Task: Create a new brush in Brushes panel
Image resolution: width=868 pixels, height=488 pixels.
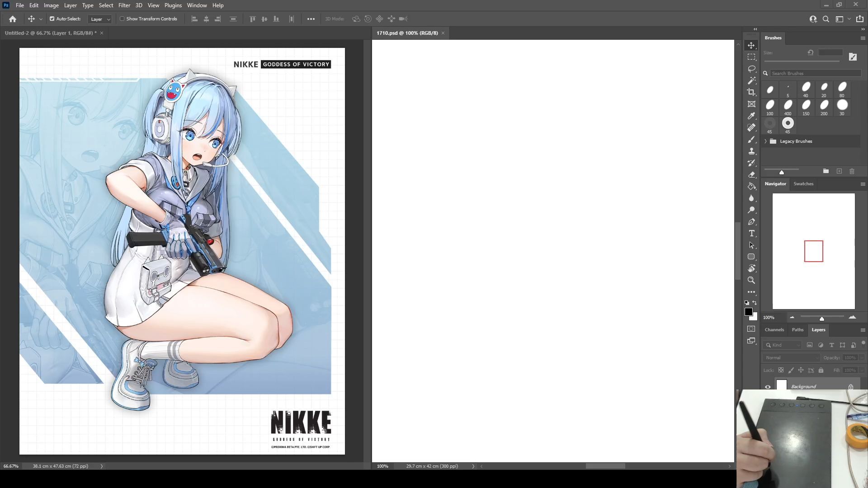Action: pyautogui.click(x=839, y=171)
